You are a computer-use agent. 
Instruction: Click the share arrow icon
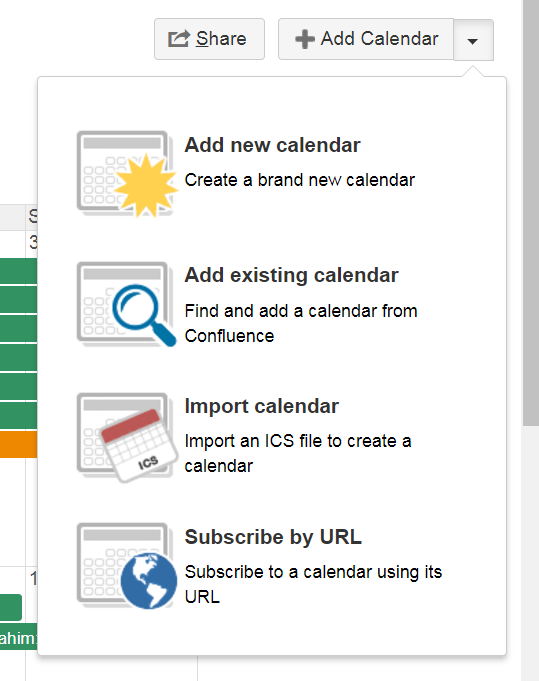[x=179, y=39]
